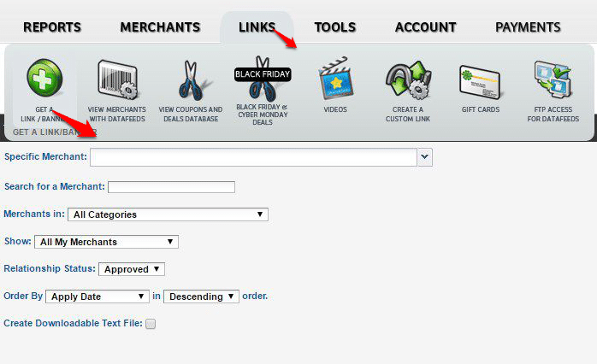Open the Tools menu
This screenshot has height=364, width=597.
click(335, 27)
